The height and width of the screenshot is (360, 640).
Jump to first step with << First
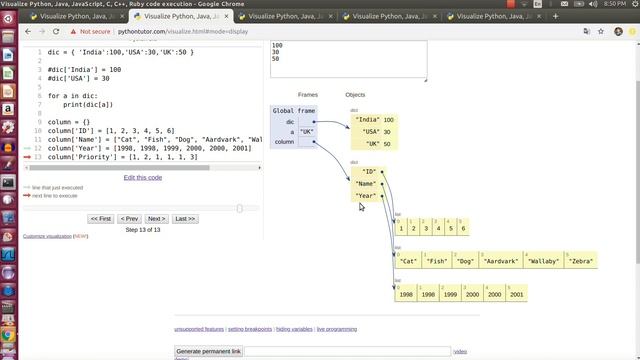pyautogui.click(x=101, y=219)
